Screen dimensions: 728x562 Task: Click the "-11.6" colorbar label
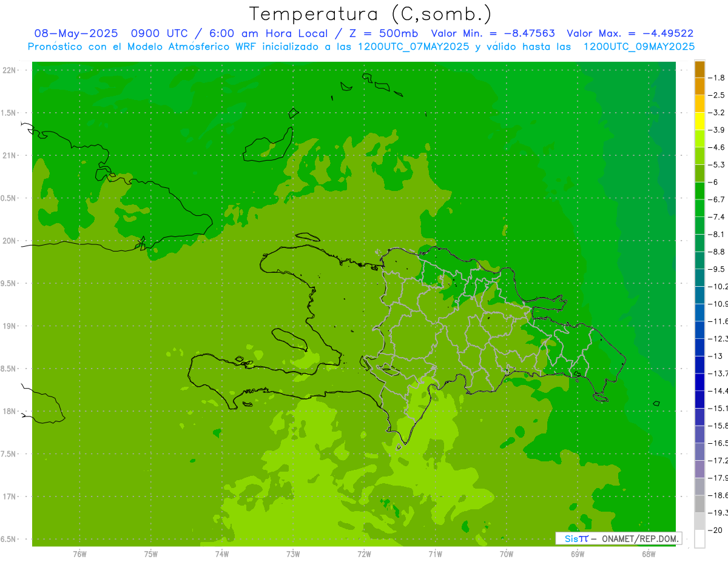coord(718,321)
